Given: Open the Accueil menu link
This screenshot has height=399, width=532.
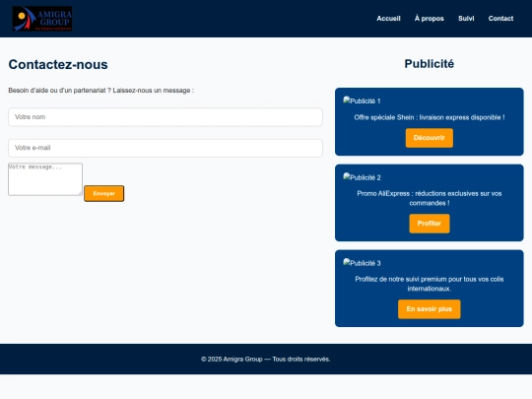Looking at the screenshot, I should coord(388,19).
